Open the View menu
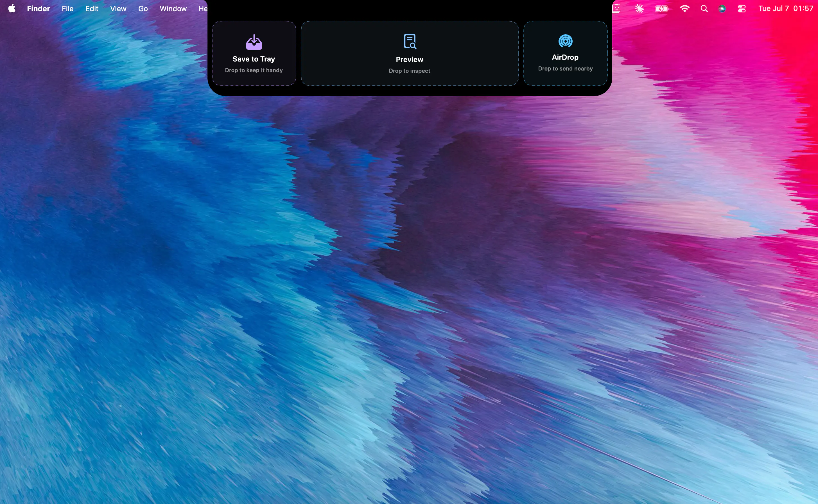The height and width of the screenshot is (504, 818). pyautogui.click(x=118, y=9)
